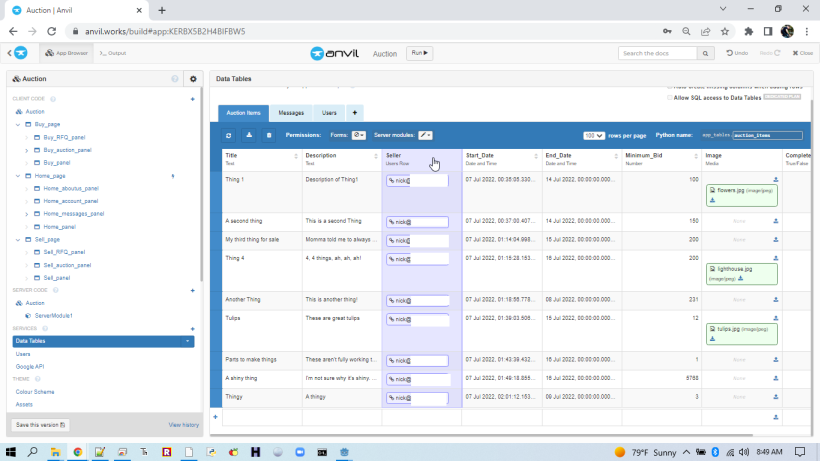Collapse the Buy_page tree node

19,124
